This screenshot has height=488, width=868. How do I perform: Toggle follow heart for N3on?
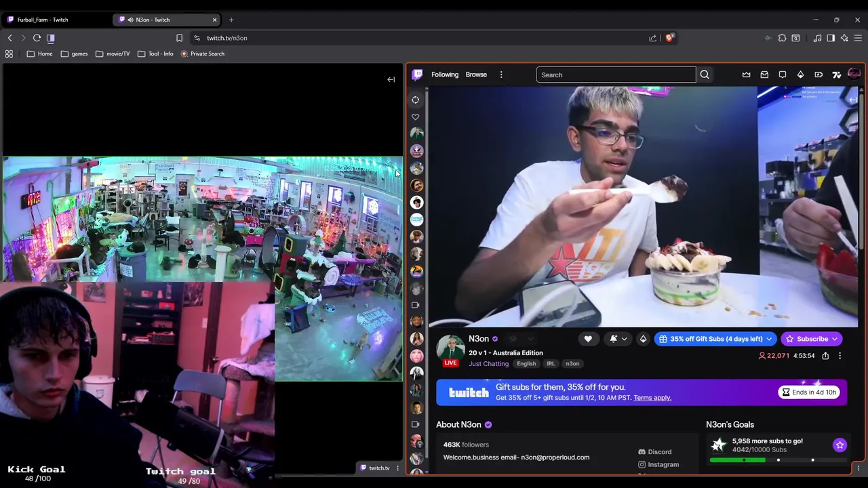tap(588, 339)
